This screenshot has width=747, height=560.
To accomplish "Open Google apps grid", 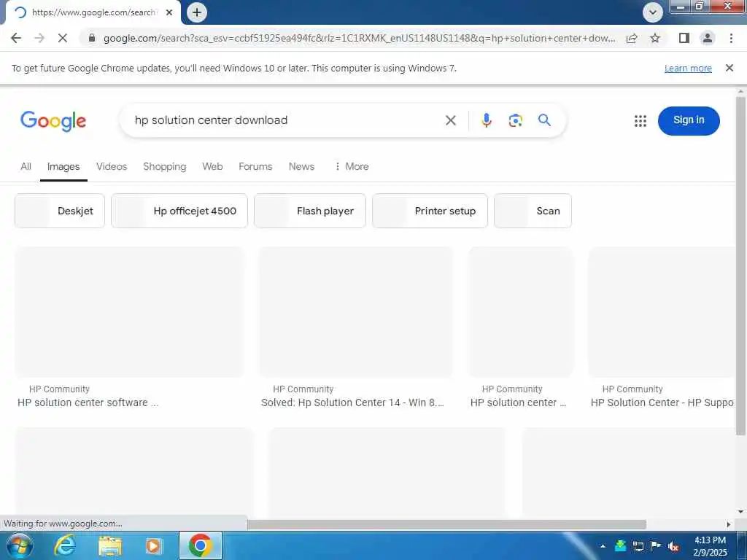I will tap(640, 121).
